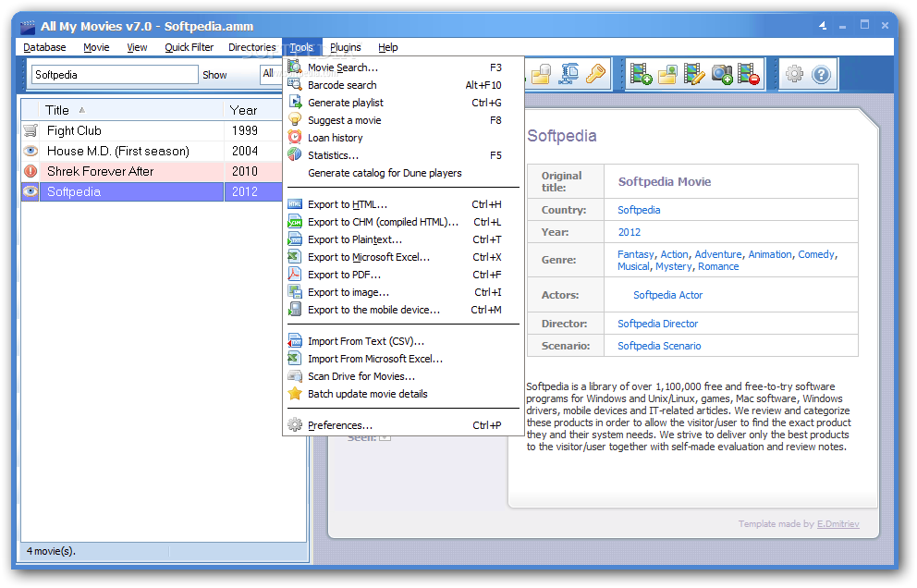Open the Movie menu
Image resolution: width=917 pixels, height=588 pixels.
(96, 47)
